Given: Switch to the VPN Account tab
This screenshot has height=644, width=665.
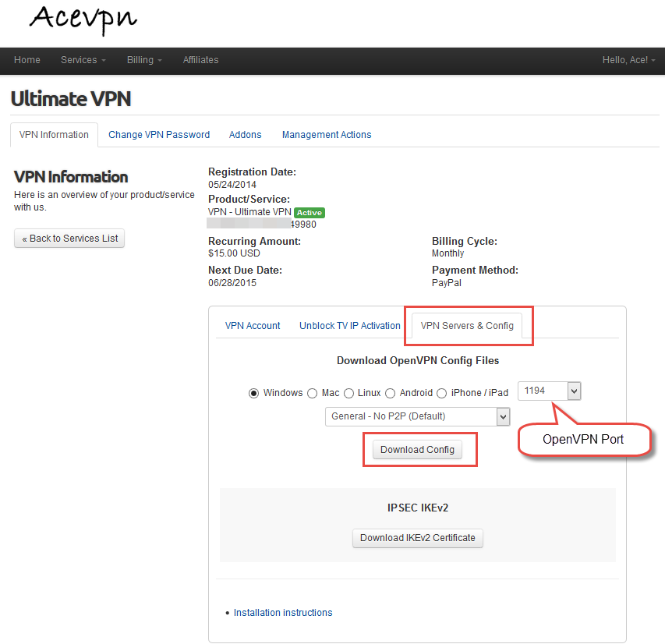Looking at the screenshot, I should (253, 325).
